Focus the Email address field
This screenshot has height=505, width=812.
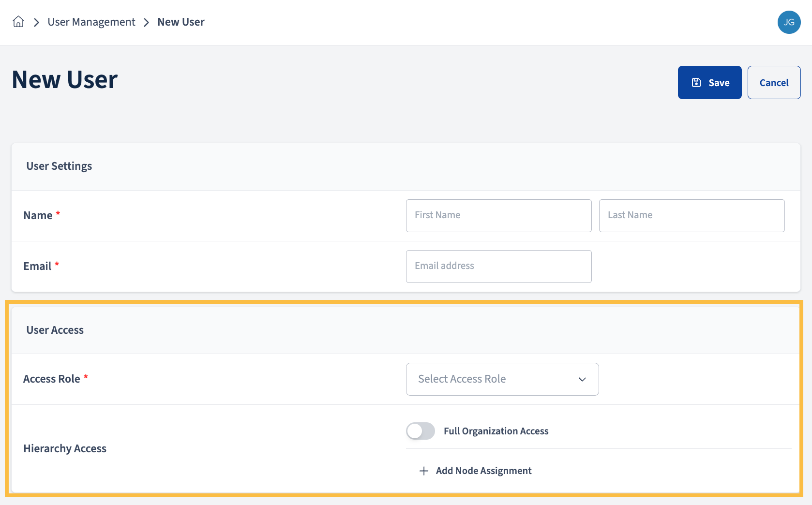pos(498,267)
